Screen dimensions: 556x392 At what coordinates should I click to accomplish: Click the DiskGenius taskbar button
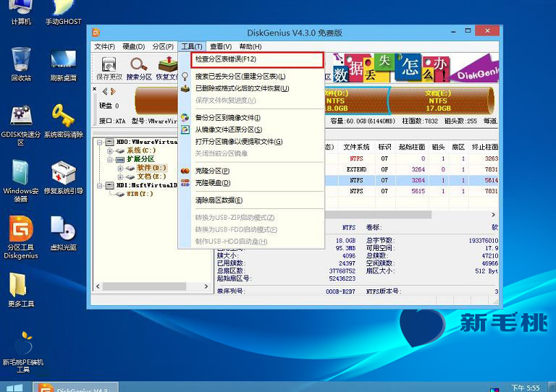(x=75, y=387)
